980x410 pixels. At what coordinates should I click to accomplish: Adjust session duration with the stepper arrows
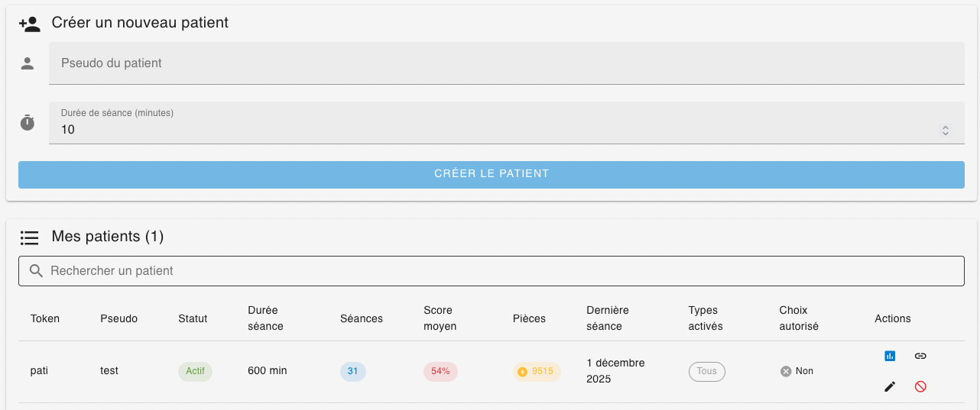pos(946,131)
